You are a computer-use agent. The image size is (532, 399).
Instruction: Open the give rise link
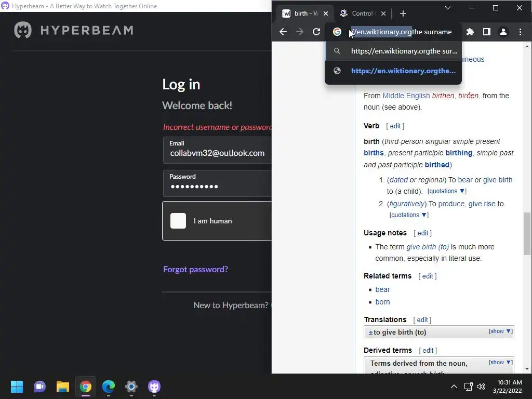(x=482, y=204)
